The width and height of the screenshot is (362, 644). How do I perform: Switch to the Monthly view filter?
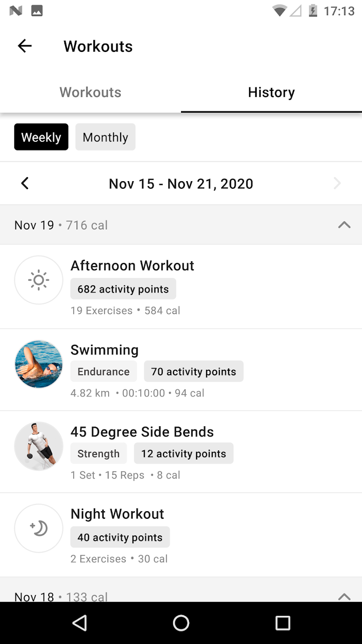pyautogui.click(x=105, y=137)
